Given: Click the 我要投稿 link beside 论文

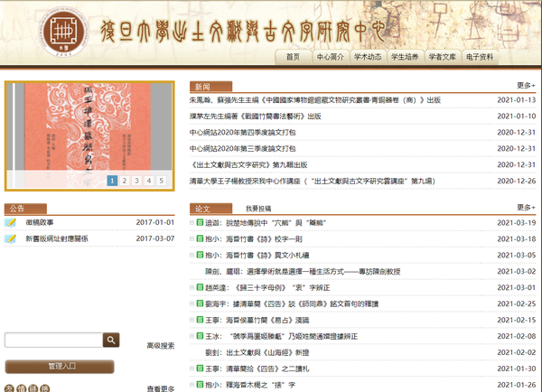Looking at the screenshot, I should [258, 209].
